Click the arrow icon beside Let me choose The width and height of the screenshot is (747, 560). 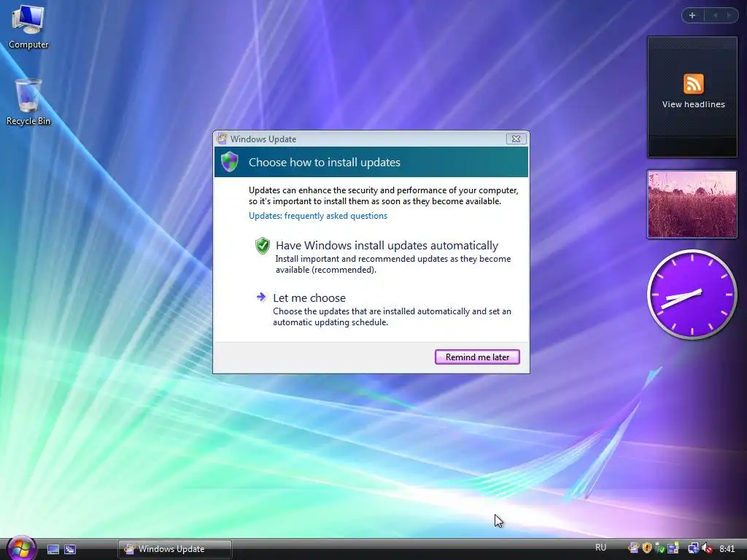pos(260,297)
